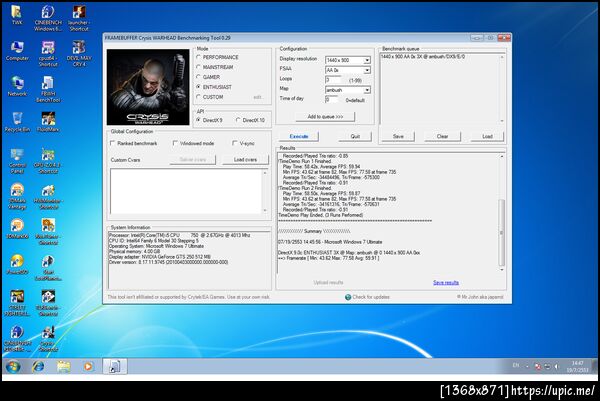The image size is (600, 401).
Task: Select the queued 1440 x 900 ambush entry
Action: tap(423, 57)
